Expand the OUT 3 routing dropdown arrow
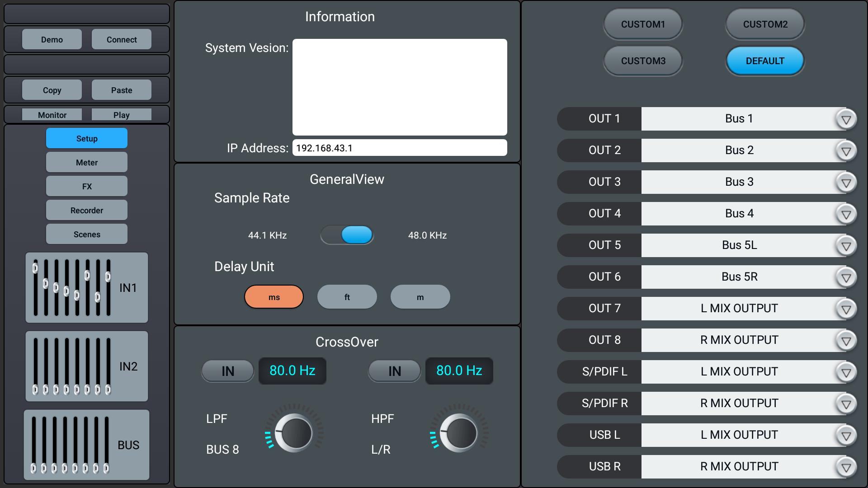This screenshot has width=868, height=488. click(846, 183)
